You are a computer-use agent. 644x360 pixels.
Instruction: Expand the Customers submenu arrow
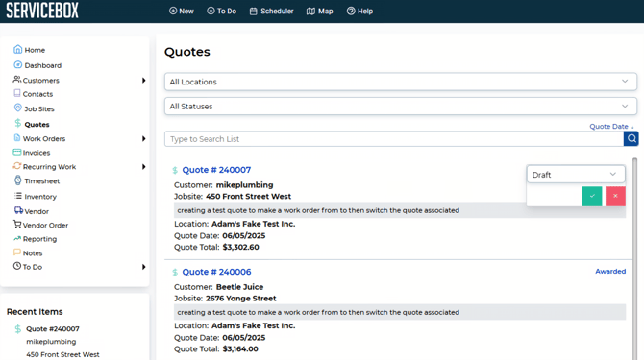pyautogui.click(x=144, y=81)
